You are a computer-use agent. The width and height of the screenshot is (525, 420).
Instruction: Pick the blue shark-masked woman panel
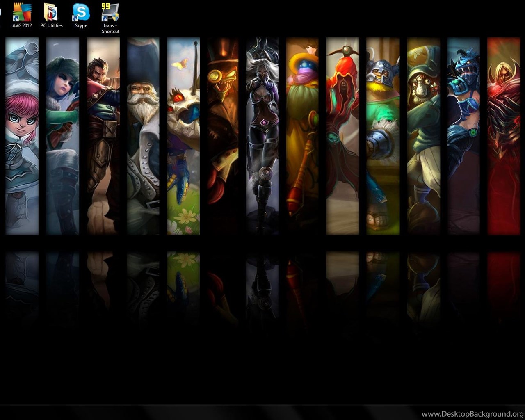463,135
